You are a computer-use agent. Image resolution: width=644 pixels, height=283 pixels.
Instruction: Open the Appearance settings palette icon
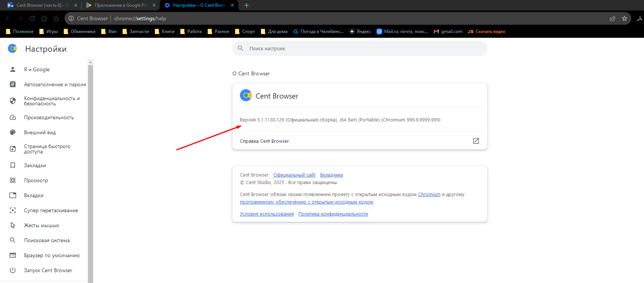coord(13,132)
